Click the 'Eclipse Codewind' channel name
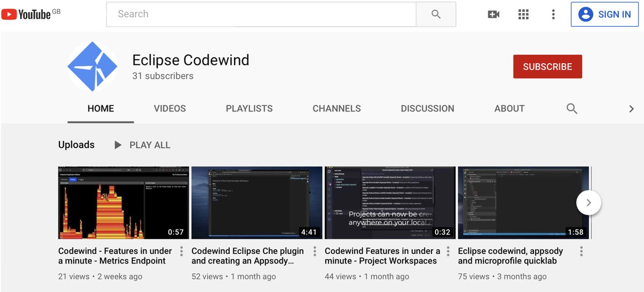 tap(191, 60)
